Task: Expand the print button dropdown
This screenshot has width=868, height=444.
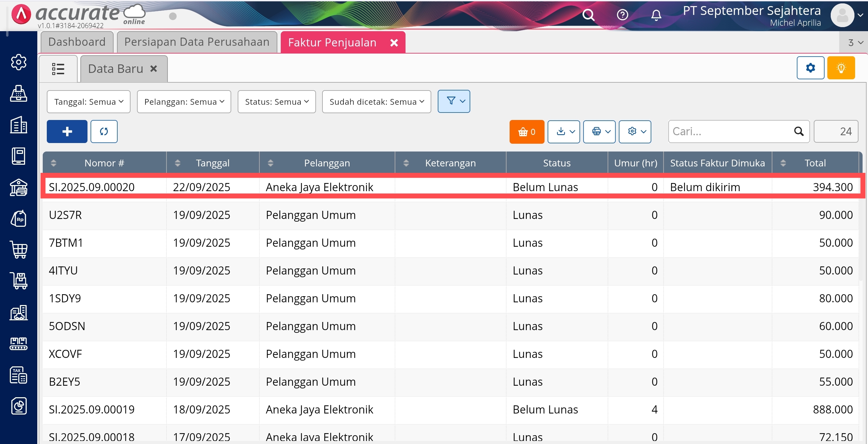Action: click(x=599, y=132)
